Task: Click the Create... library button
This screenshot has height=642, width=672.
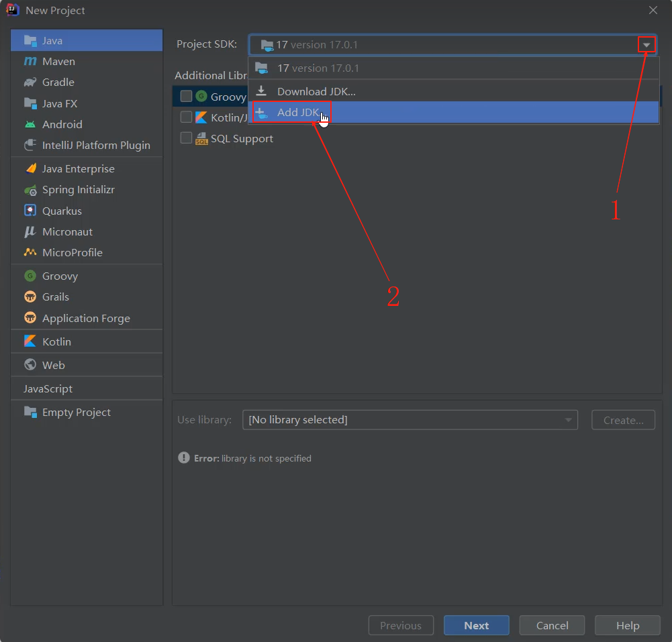Action: (x=623, y=420)
